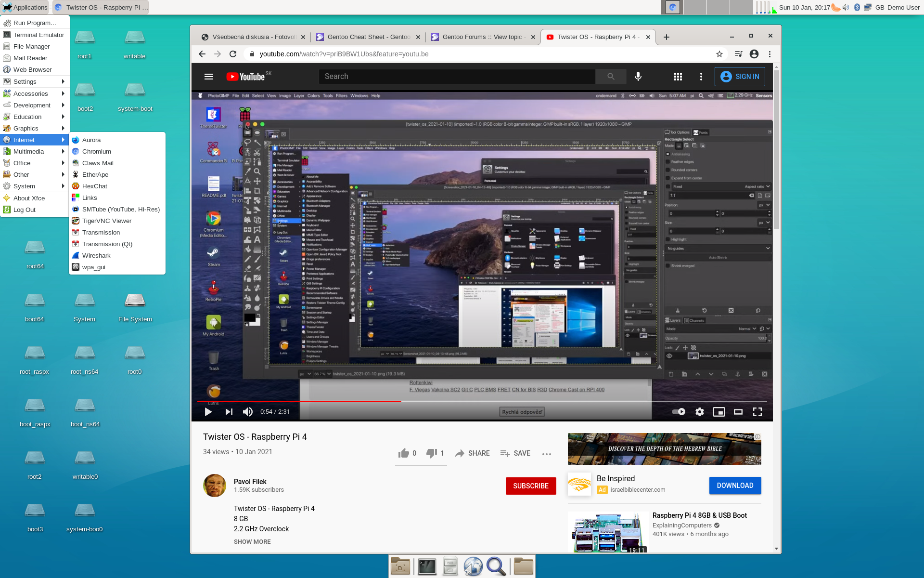Mute the video volume
924x578 pixels.
coord(248,412)
